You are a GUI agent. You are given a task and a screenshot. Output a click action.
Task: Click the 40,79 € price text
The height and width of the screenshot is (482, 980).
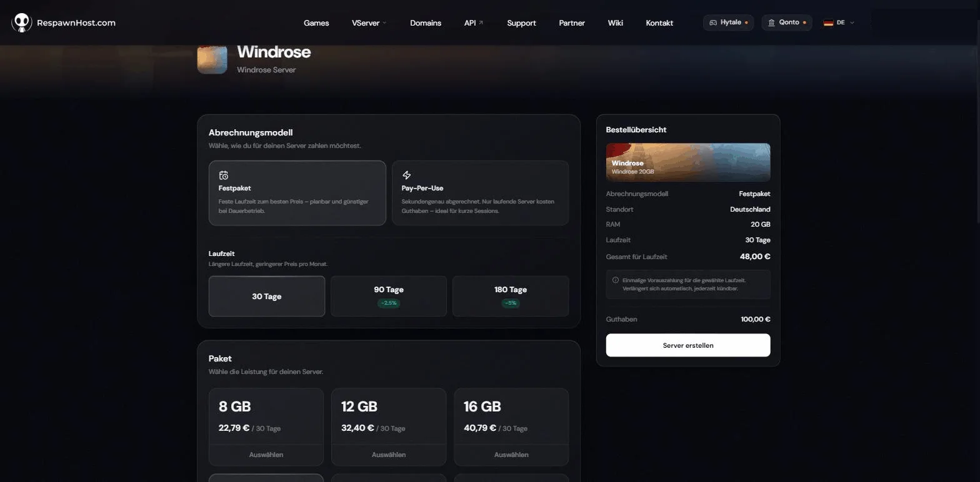tap(480, 428)
